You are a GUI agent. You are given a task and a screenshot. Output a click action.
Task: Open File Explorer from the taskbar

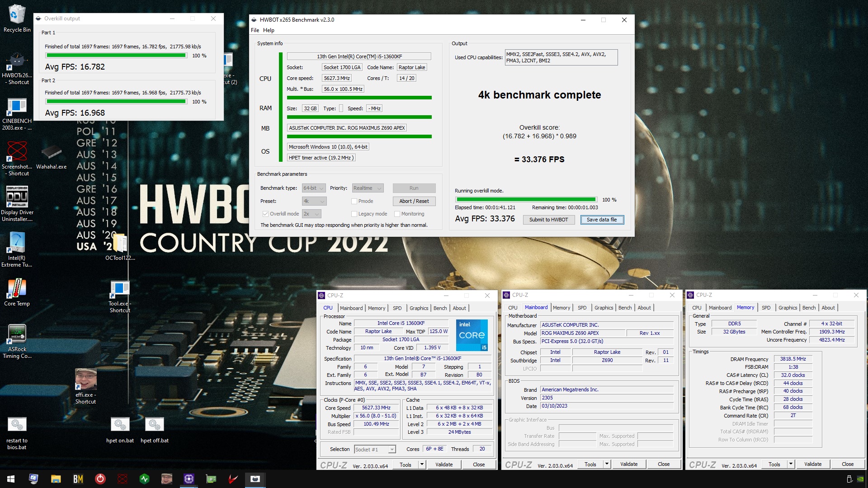(x=56, y=479)
